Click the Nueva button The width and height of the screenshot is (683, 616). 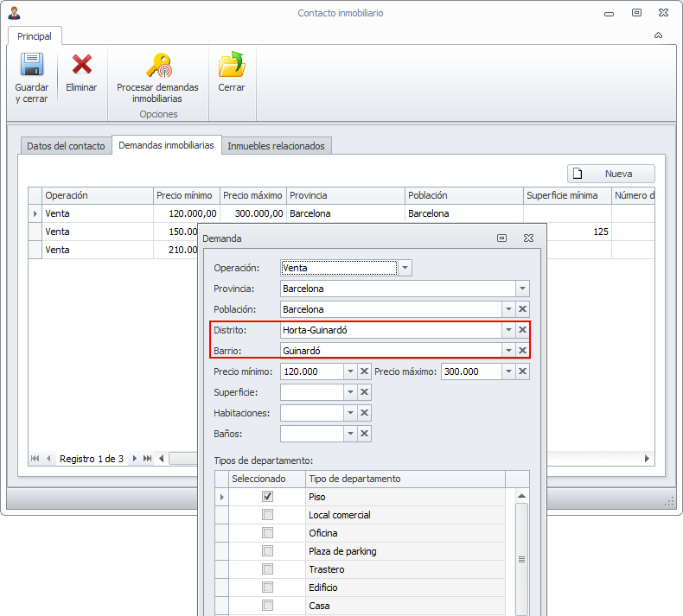(610, 174)
